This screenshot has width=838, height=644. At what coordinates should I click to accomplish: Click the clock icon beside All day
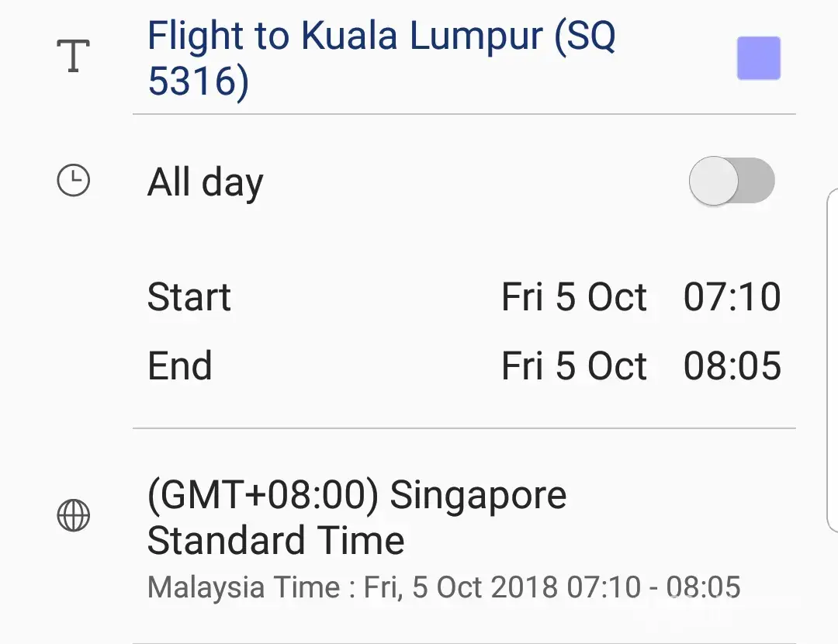click(x=74, y=182)
